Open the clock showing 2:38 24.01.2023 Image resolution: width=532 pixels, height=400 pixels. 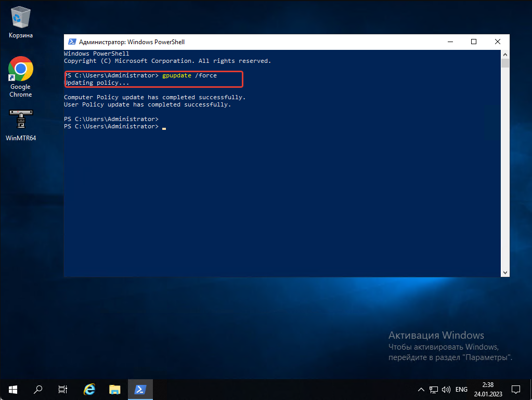(x=487, y=389)
